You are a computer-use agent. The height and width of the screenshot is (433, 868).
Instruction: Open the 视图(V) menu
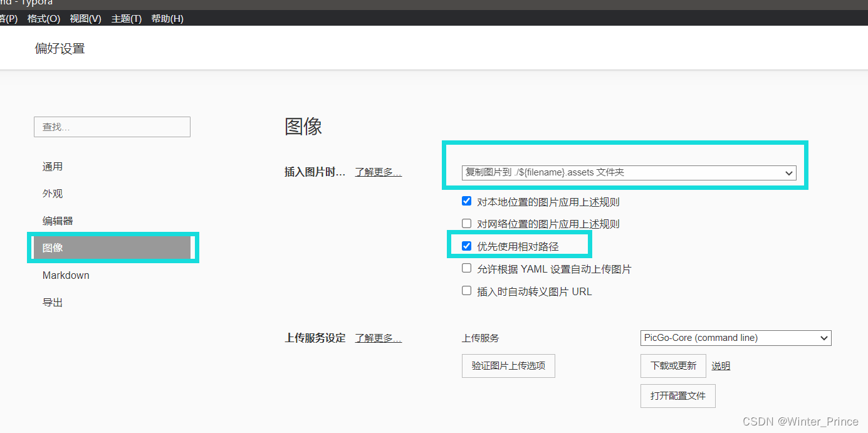point(85,18)
